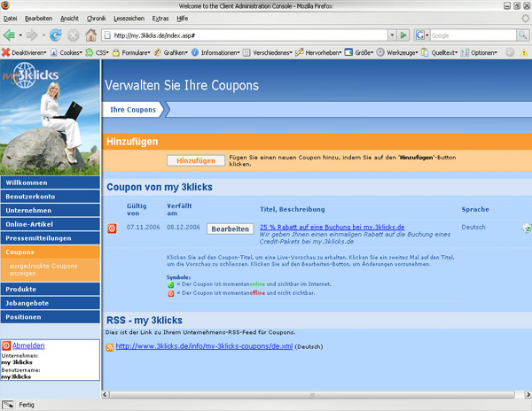The width and height of the screenshot is (532, 411).
Task: Click the grey checkmark icon in the developer toolbar
Action: tap(510, 52)
